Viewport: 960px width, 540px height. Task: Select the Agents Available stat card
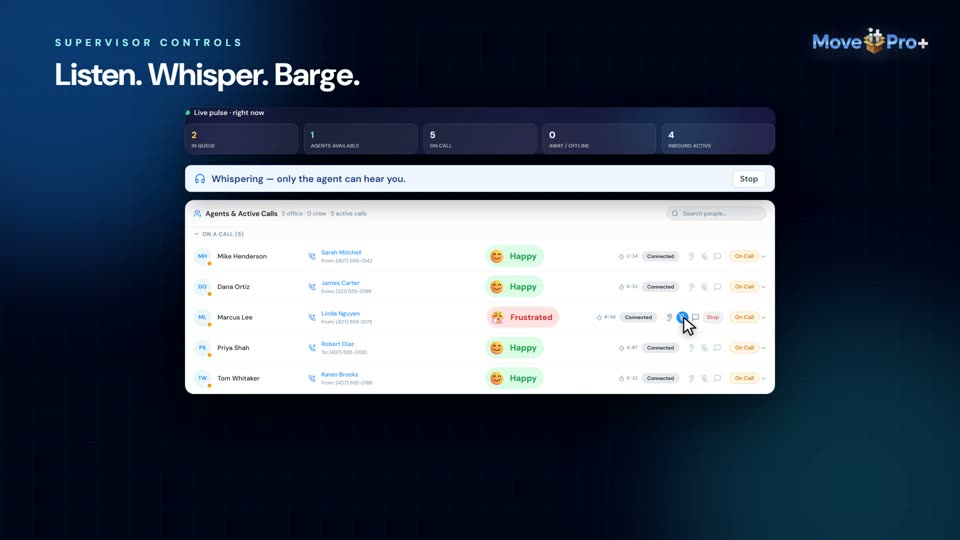coord(361,138)
